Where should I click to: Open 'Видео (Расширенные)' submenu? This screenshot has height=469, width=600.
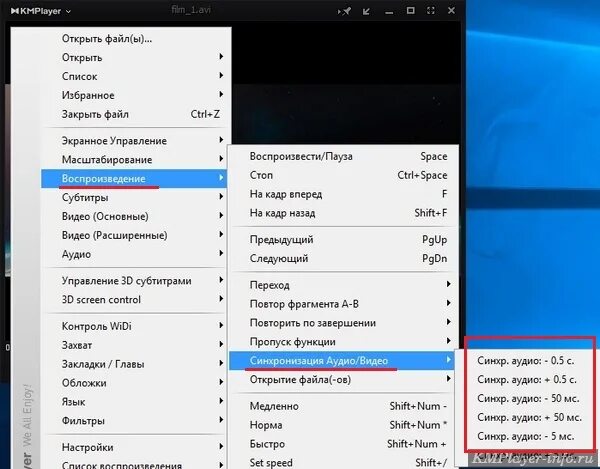(134, 235)
